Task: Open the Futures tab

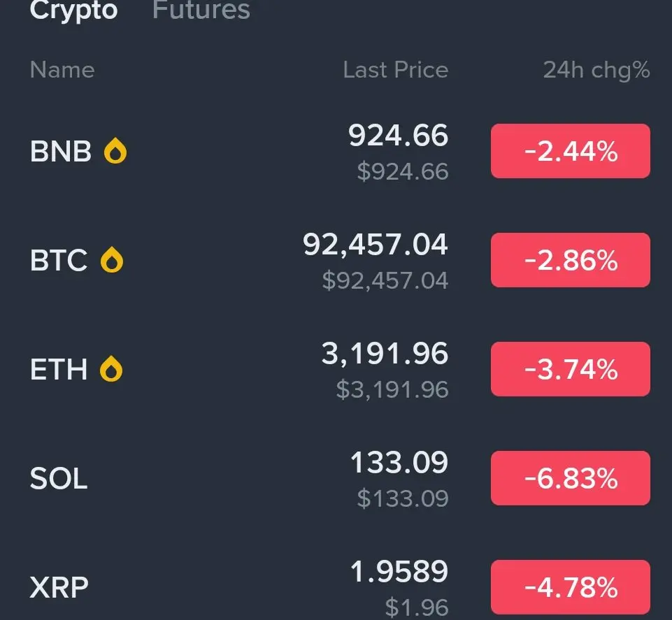Action: (201, 10)
